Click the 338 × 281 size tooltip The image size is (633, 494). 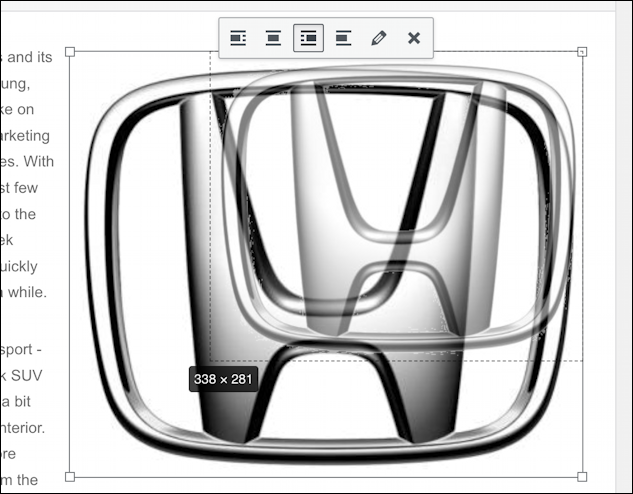223,379
